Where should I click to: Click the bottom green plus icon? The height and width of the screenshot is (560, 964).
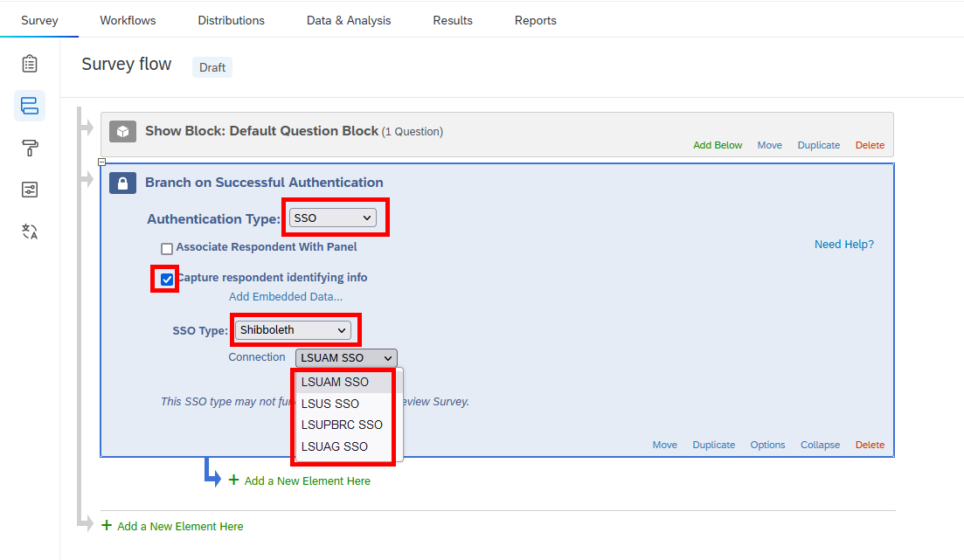pyautogui.click(x=107, y=525)
